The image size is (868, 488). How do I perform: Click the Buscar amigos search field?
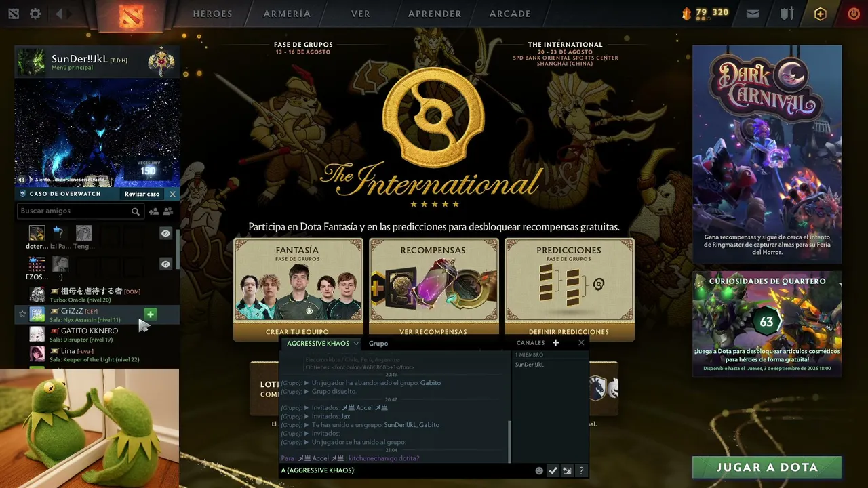(80, 211)
